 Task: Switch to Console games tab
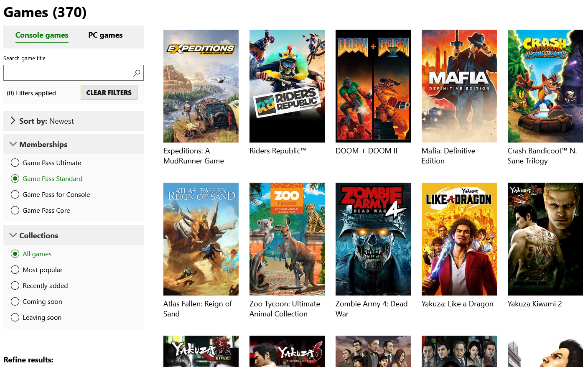click(x=42, y=35)
